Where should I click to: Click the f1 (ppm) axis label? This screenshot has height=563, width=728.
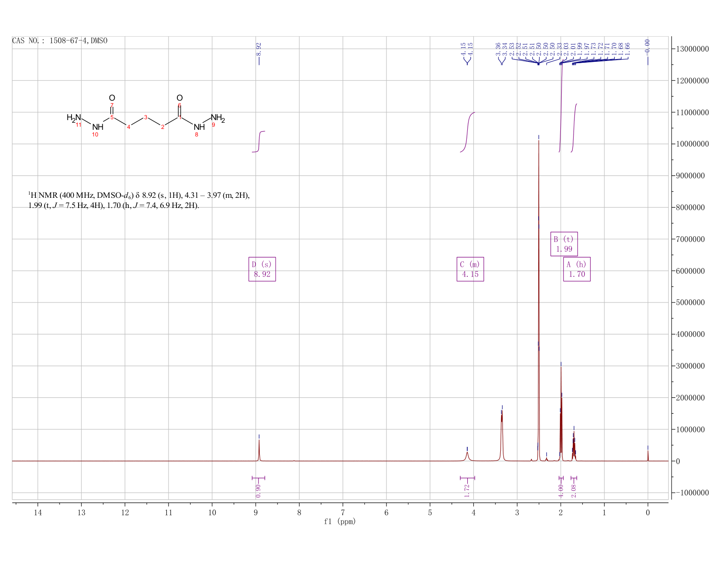pos(340,521)
